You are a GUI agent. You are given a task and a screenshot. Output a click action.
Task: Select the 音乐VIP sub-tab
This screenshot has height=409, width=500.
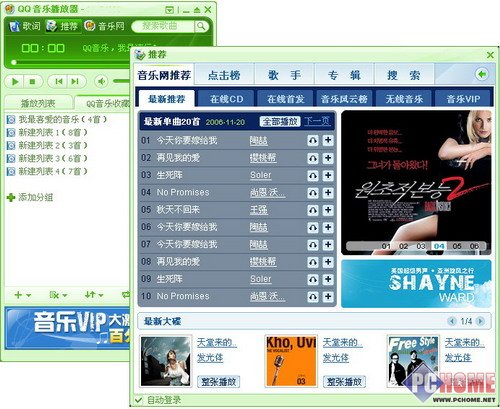[463, 99]
